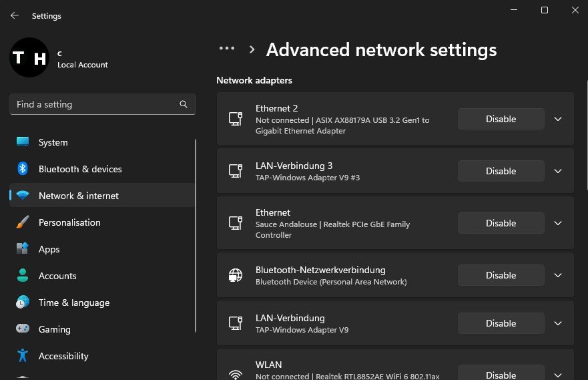Click the Find a setting search box
Image resolution: width=588 pixels, height=380 pixels.
[93, 105]
